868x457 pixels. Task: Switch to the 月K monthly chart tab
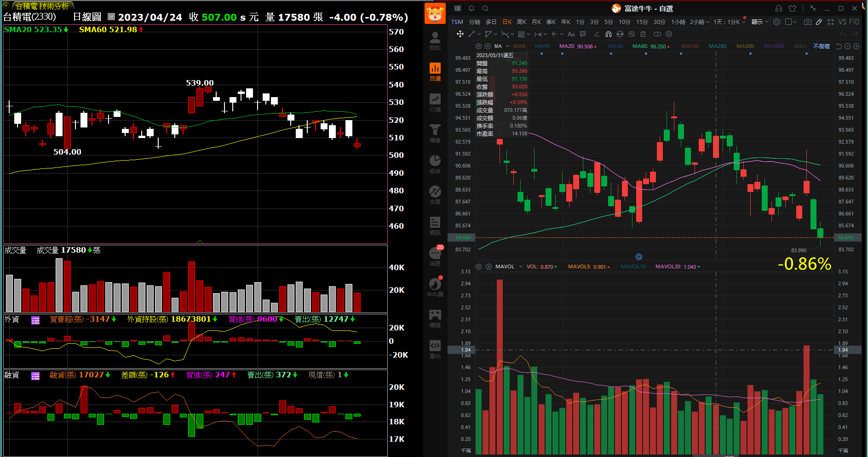coord(536,22)
